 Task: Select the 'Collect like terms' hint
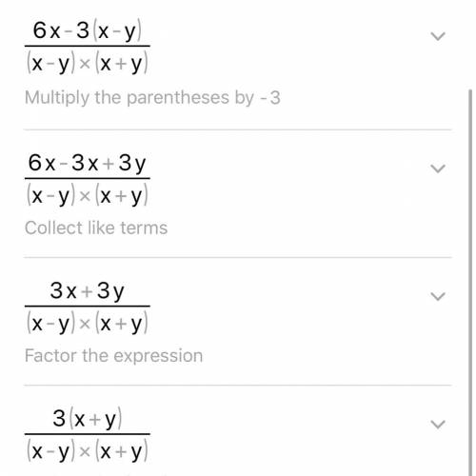tap(96, 228)
